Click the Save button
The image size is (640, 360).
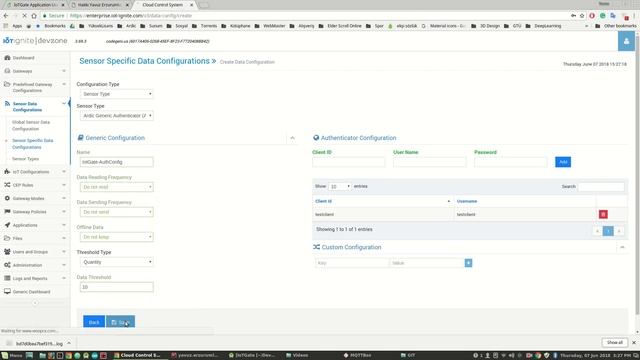point(120,322)
